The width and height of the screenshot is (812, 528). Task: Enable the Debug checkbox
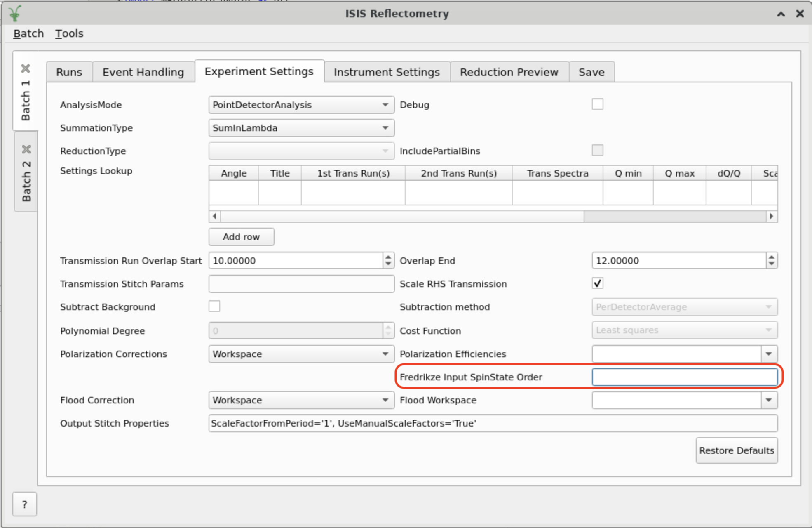[597, 104]
